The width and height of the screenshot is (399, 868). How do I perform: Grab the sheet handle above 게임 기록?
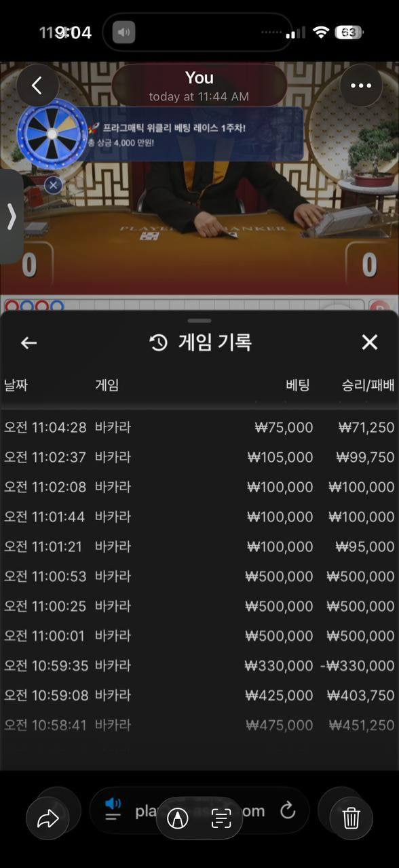pyautogui.click(x=199, y=320)
